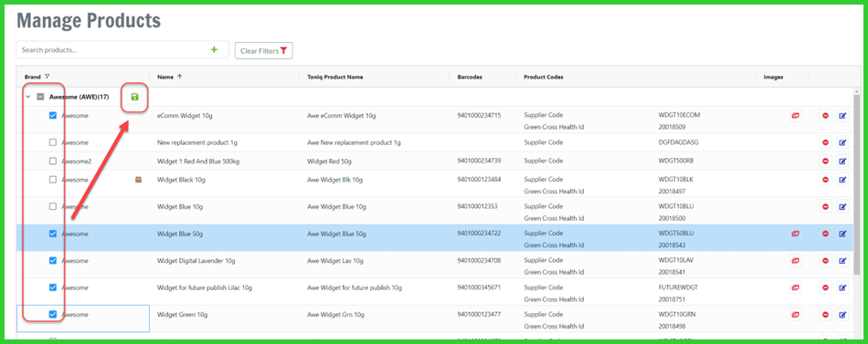Image resolution: width=868 pixels, height=344 pixels.
Task: Edit Widget Digital Lavender 10g
Action: pyautogui.click(x=842, y=260)
